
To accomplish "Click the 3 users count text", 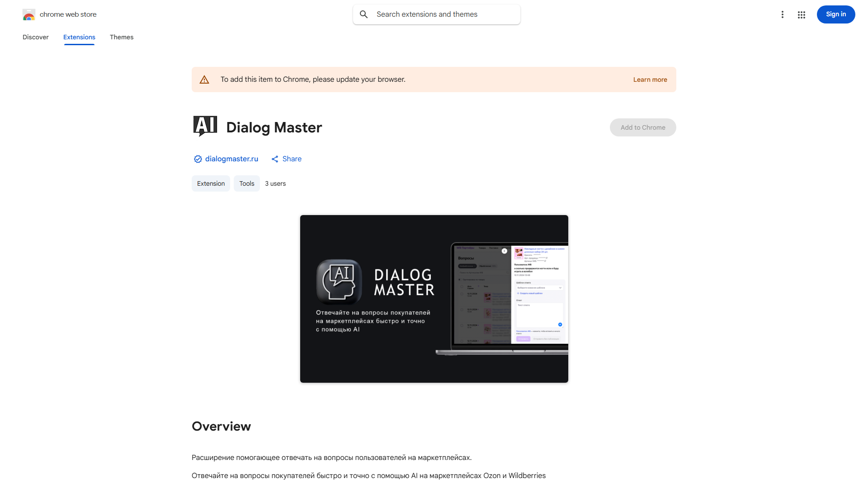I will [275, 183].
